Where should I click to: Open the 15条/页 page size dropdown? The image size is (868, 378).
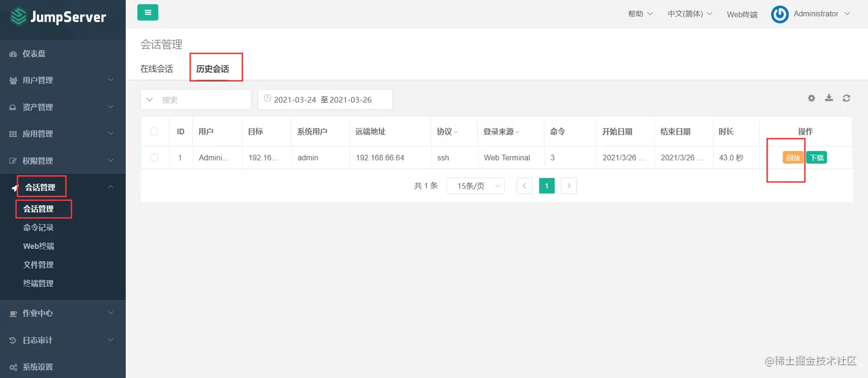pos(475,186)
